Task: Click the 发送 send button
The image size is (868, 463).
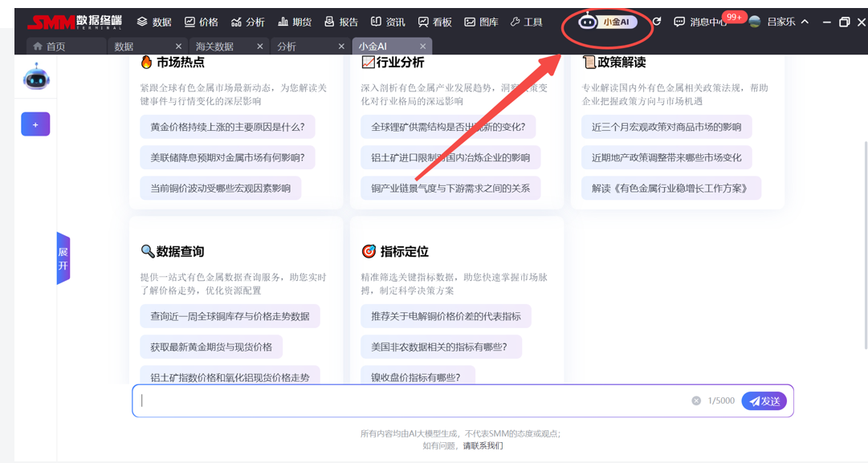Action: pyautogui.click(x=764, y=400)
